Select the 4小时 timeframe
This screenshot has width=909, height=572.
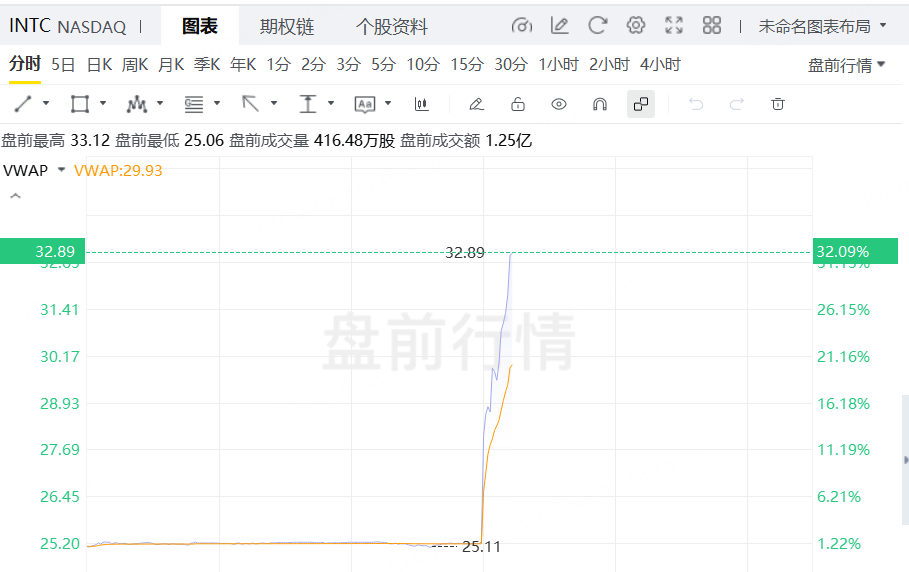660,64
